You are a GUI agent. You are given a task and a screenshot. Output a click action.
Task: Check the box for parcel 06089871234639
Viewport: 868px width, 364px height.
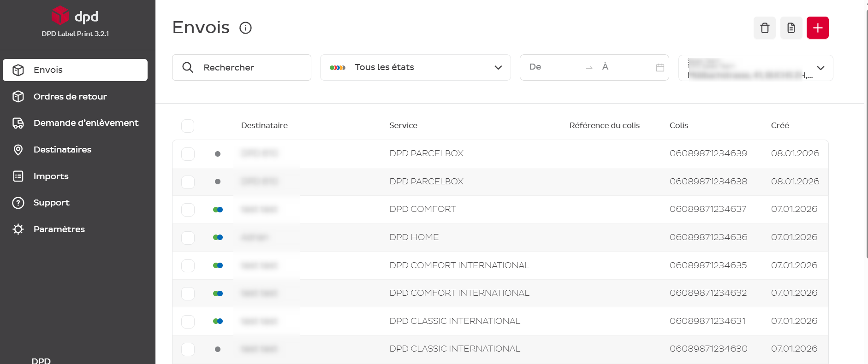tap(188, 154)
